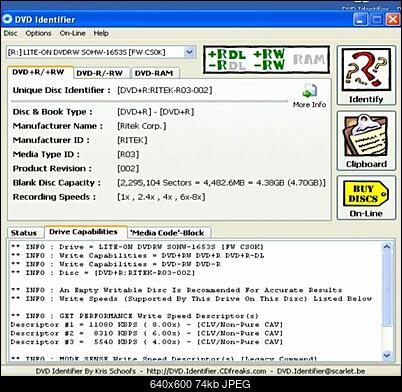Click the '[DVD+R:RITEK-R03-002]' identifier value
This screenshot has height=392, width=402.
point(165,90)
